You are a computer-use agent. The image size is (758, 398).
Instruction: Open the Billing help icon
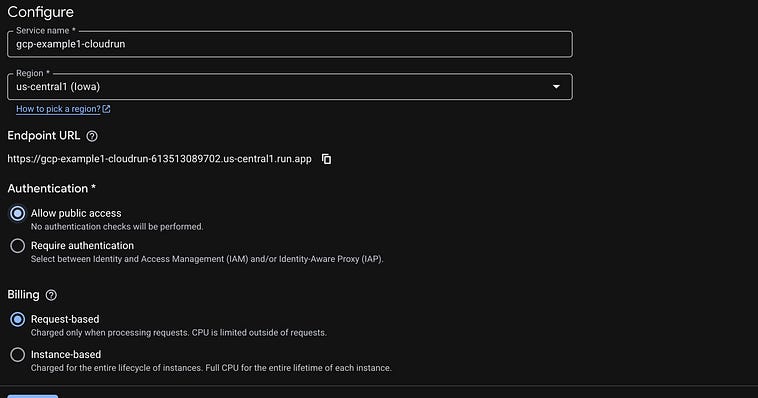pos(51,295)
